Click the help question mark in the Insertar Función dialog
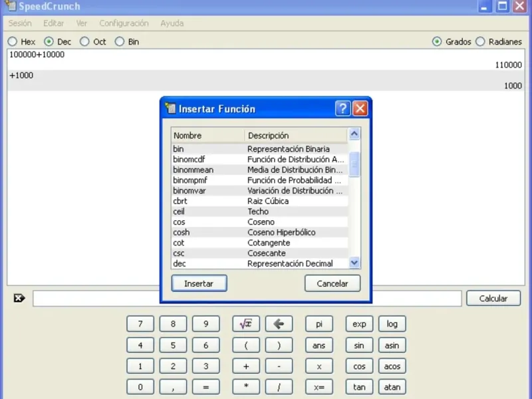Screen dimensions: 532x399 pyautogui.click(x=342, y=109)
